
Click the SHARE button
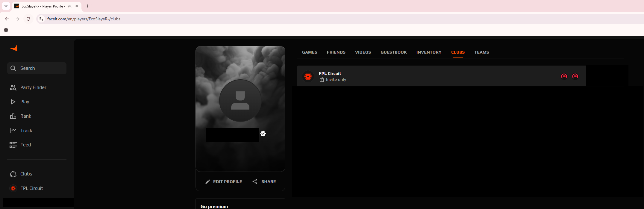264,181
